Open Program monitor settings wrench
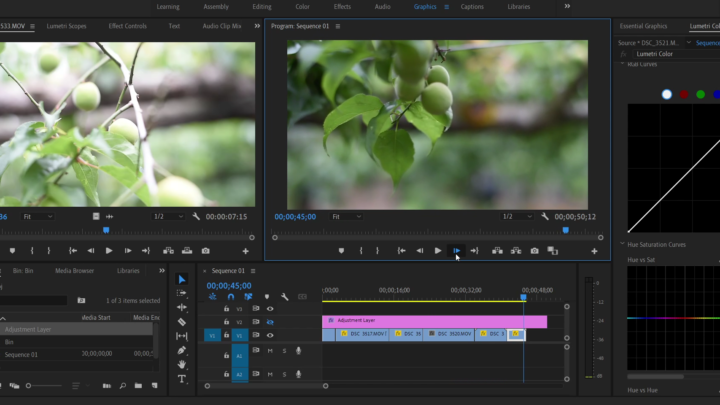The image size is (720, 405). tap(545, 216)
